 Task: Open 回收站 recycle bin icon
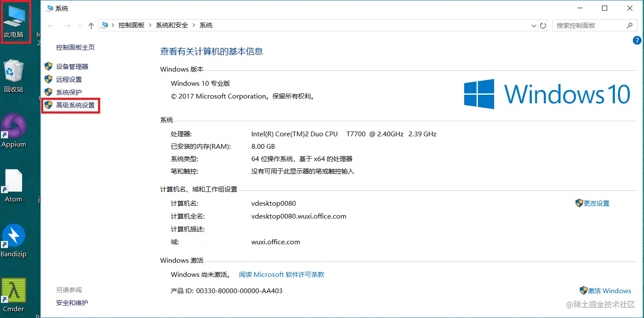click(x=14, y=76)
